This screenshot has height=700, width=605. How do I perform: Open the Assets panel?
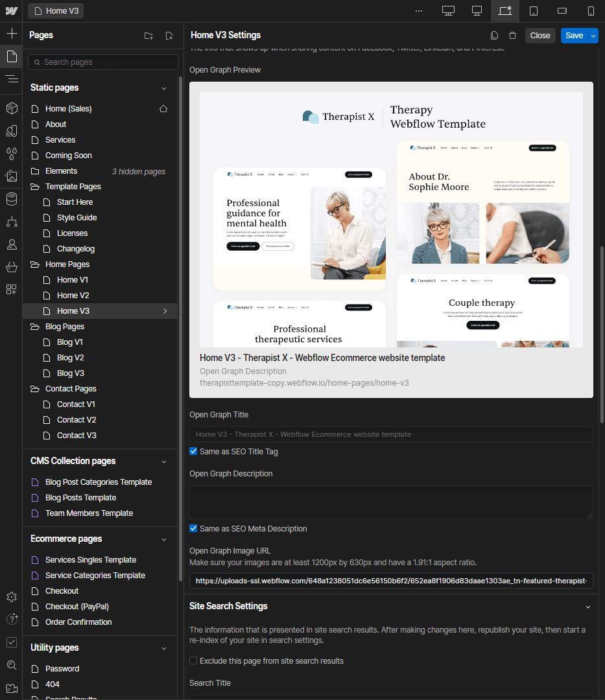[12, 176]
